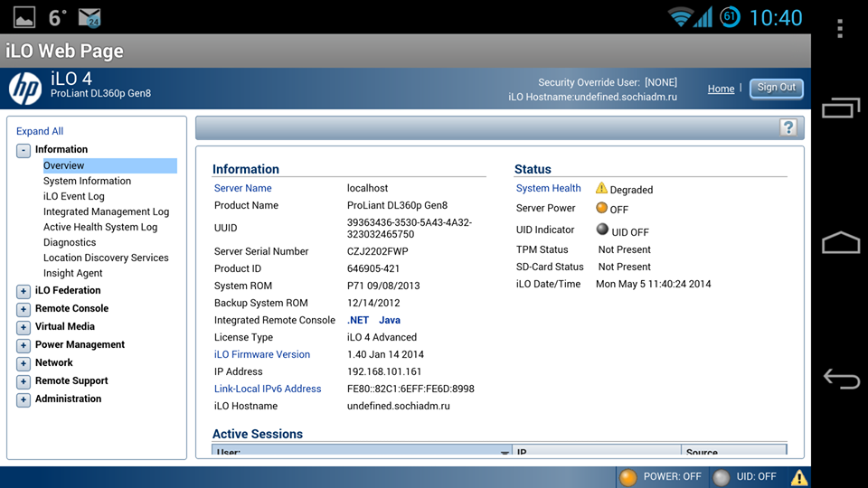
Task: Tap the mail notification icon
Action: pos(90,18)
